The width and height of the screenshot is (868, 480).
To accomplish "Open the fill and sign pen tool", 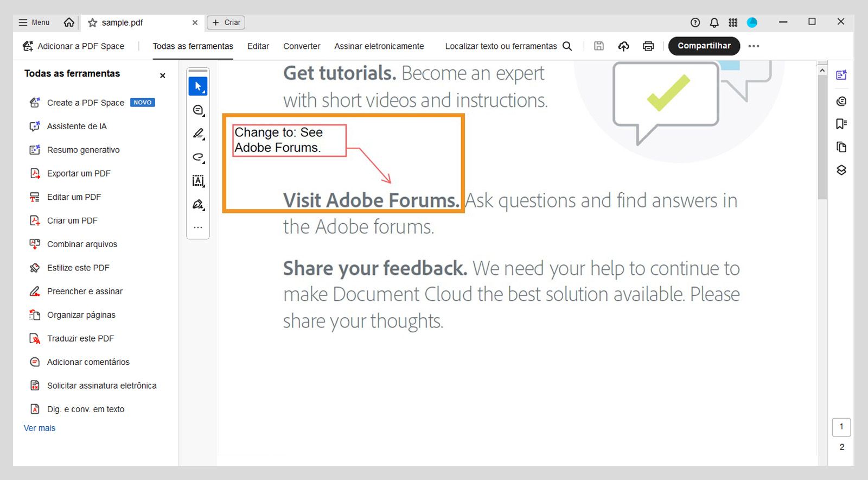I will (x=198, y=205).
